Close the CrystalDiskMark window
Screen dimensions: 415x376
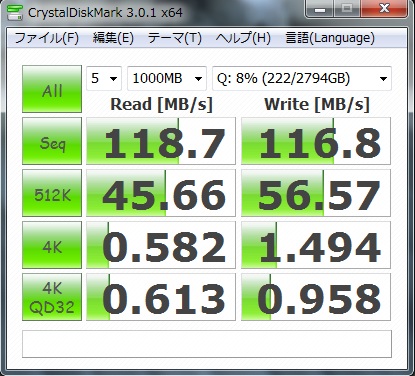coord(384,9)
